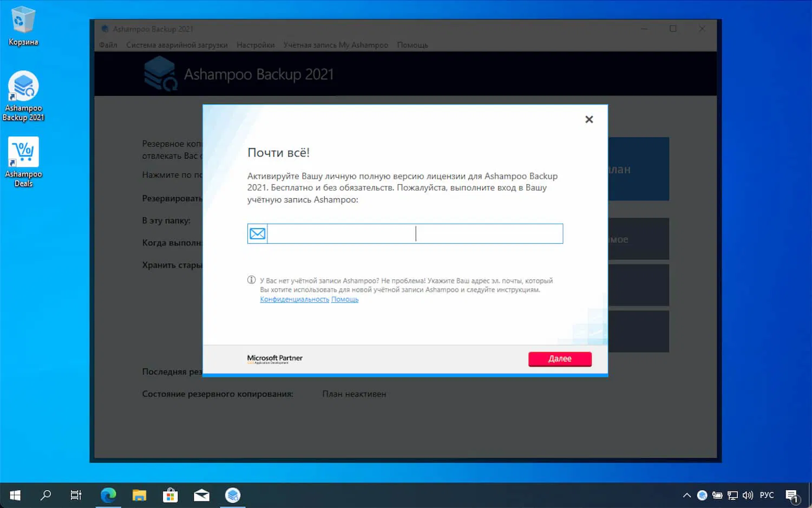Click the План неактивен status text

(354, 394)
